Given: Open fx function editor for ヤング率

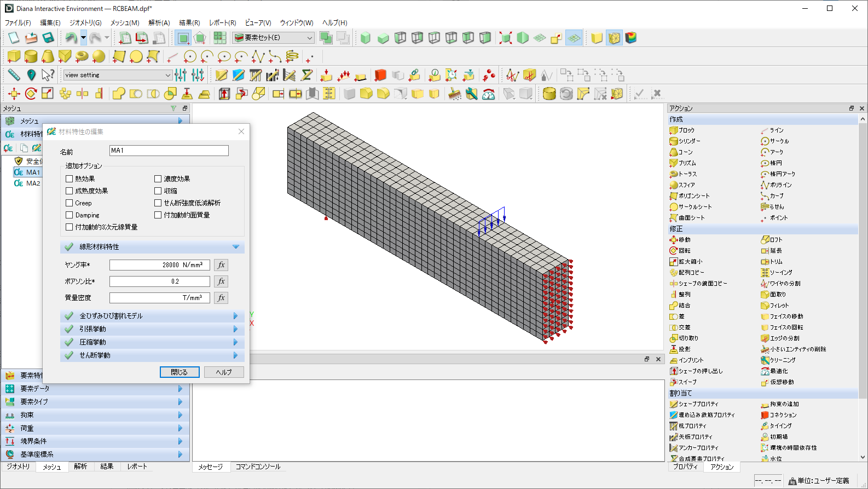Looking at the screenshot, I should click(221, 265).
